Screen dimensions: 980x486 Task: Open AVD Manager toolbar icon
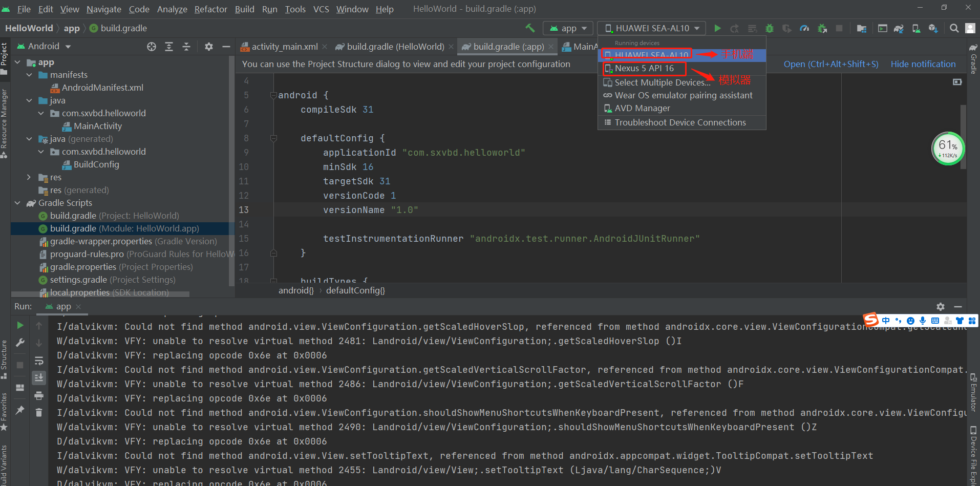(916, 28)
